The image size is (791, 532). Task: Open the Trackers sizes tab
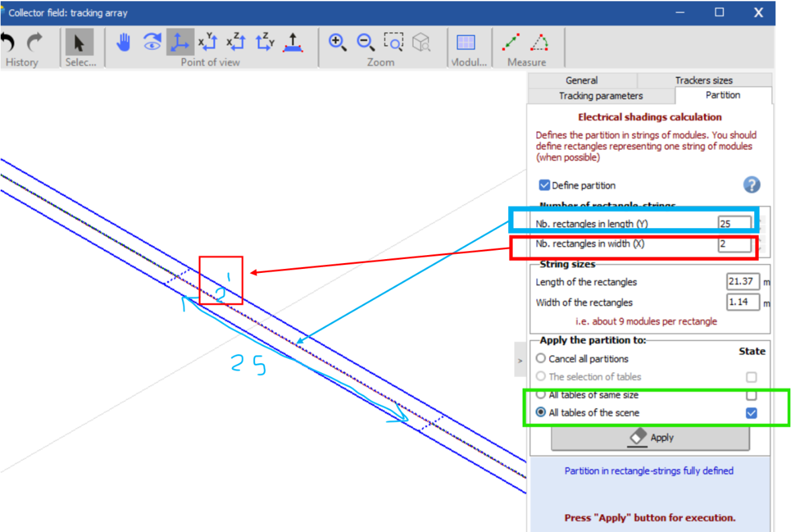click(x=703, y=80)
